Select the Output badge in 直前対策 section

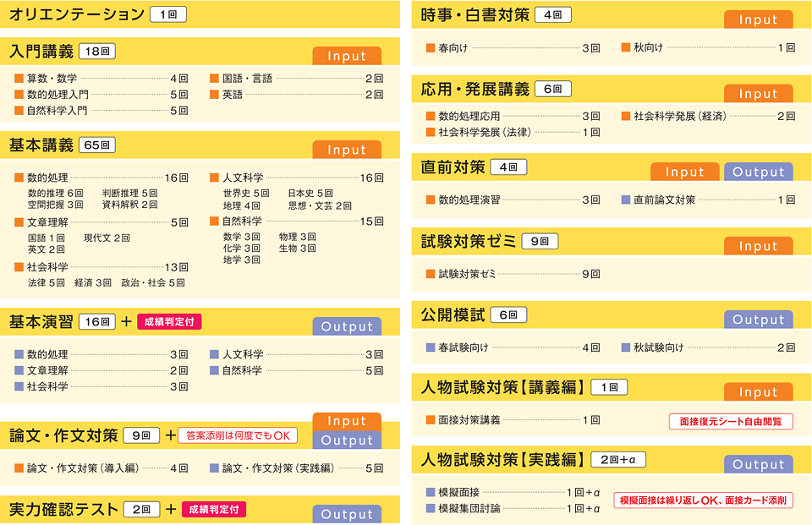pos(758,172)
